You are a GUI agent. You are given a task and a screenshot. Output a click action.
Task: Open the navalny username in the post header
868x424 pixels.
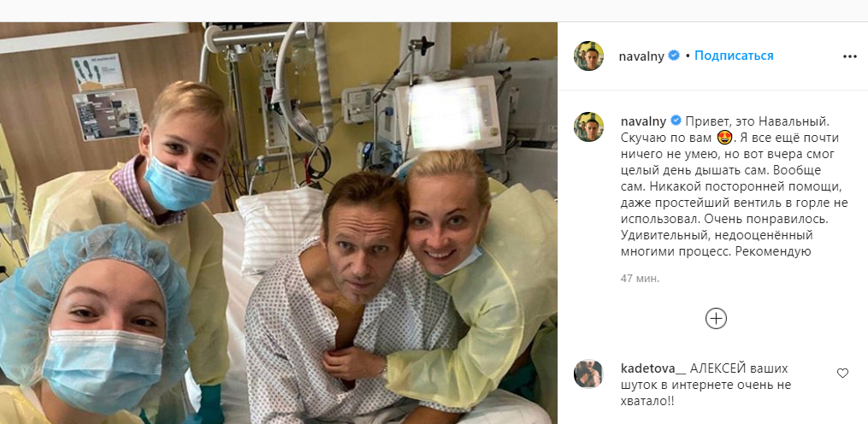[642, 56]
